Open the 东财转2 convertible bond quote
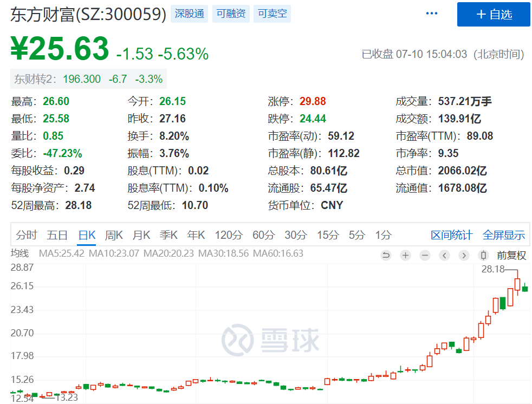 pos(88,79)
